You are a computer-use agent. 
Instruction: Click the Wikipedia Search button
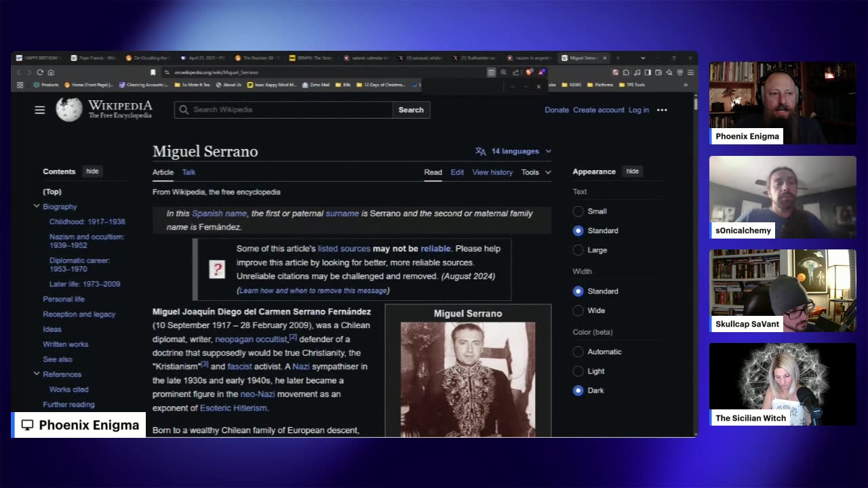tap(411, 110)
